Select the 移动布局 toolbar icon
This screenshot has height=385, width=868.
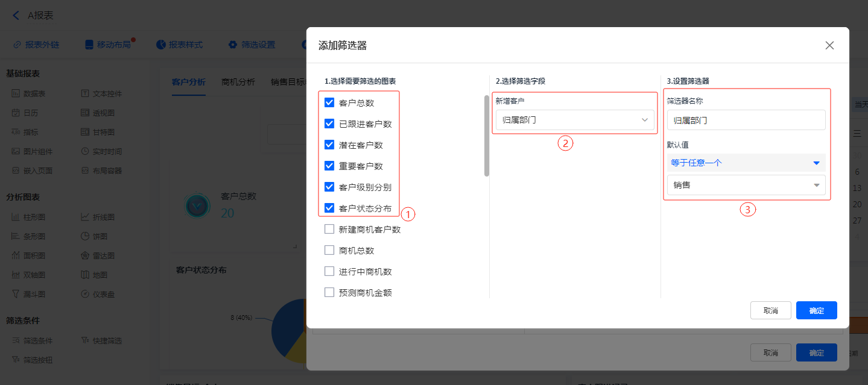(x=89, y=45)
